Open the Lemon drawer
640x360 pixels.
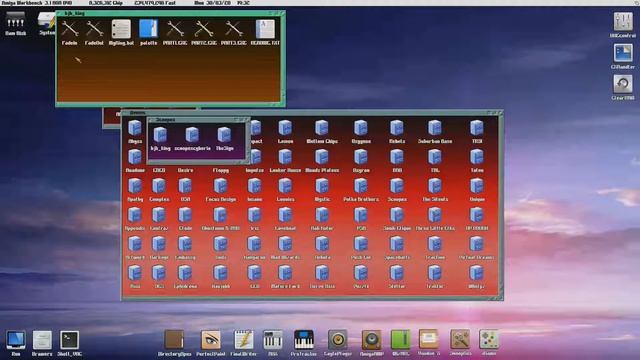pos(285,128)
